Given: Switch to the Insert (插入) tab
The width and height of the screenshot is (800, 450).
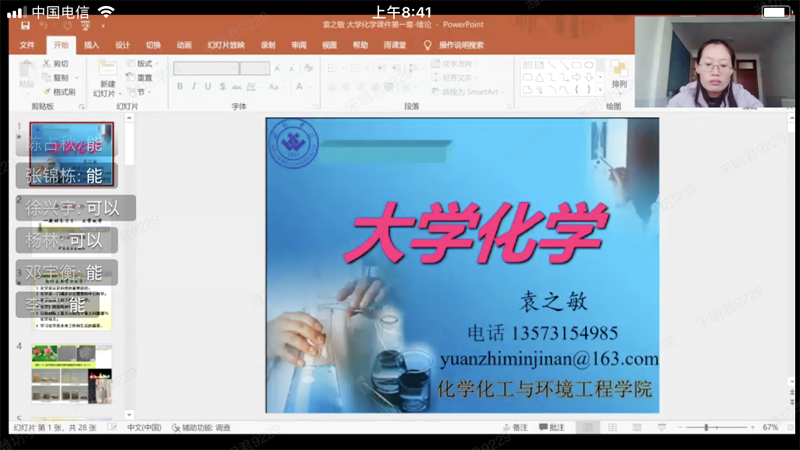Looking at the screenshot, I should pos(91,45).
